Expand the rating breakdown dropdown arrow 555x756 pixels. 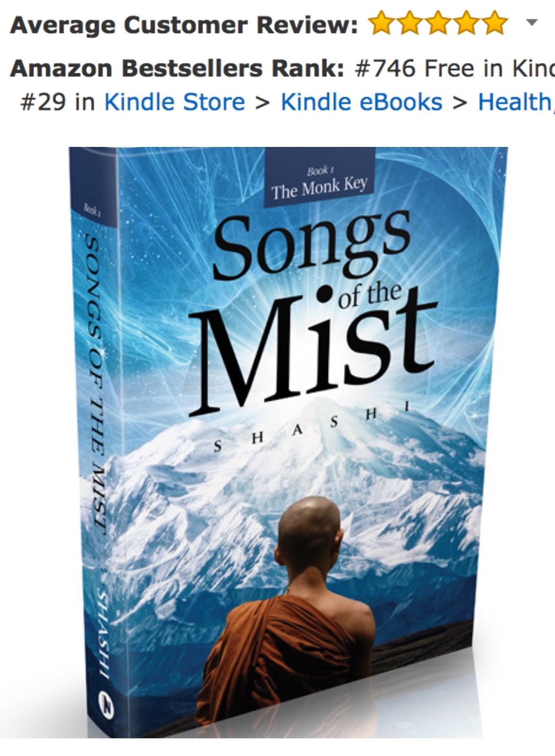[532, 23]
